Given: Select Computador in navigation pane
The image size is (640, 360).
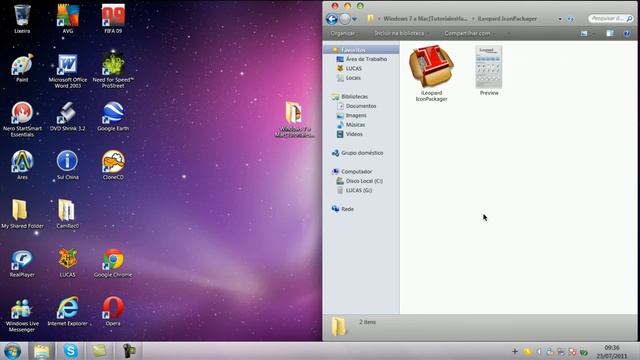Looking at the screenshot, I should 356,172.
